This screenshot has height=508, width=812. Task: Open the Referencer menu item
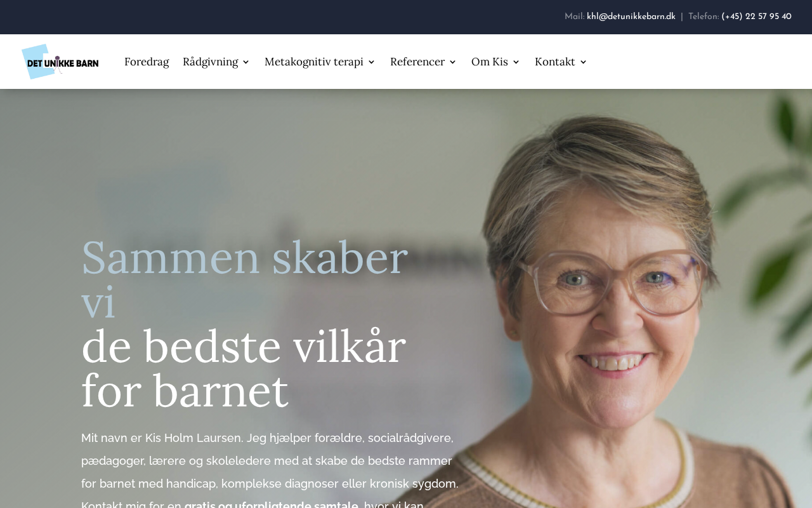(x=417, y=62)
